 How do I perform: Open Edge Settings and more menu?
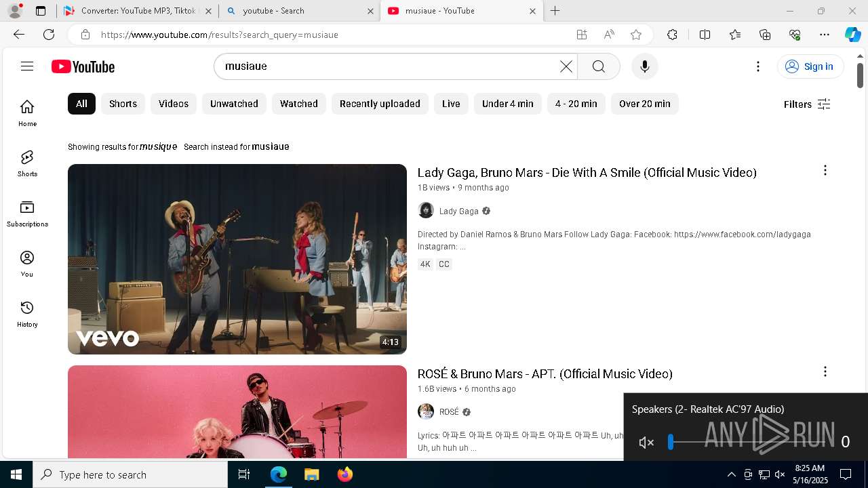pos(825,35)
